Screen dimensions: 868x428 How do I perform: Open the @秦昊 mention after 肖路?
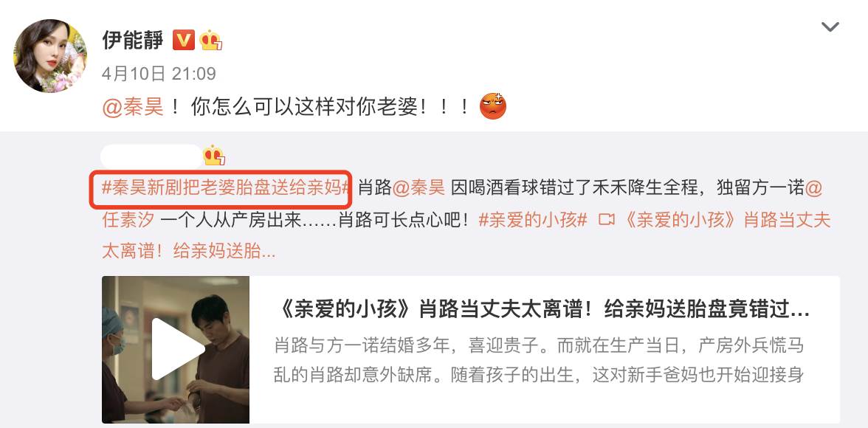coord(418,187)
